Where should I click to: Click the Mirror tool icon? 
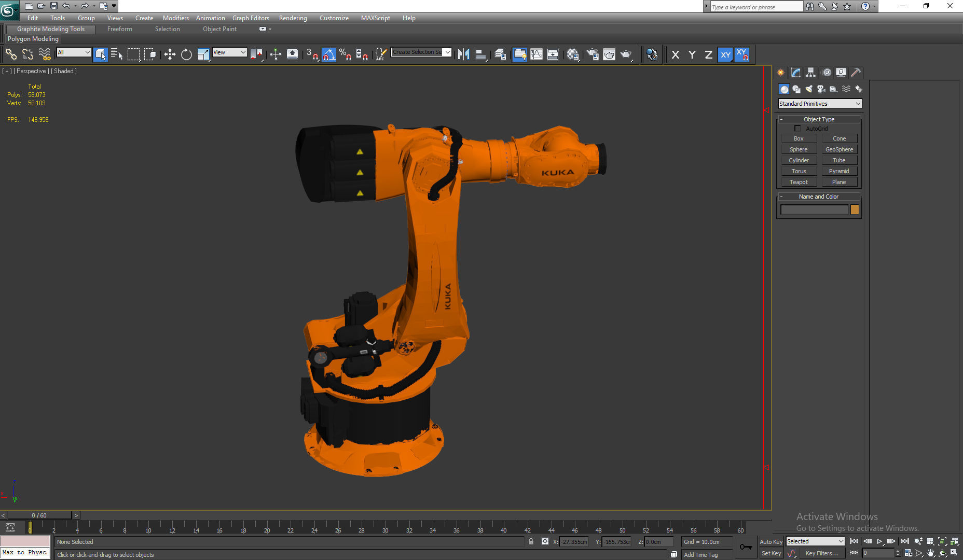(464, 54)
